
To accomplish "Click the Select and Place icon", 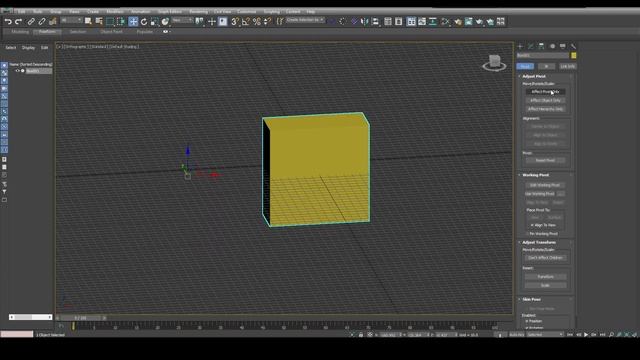I will (165, 22).
